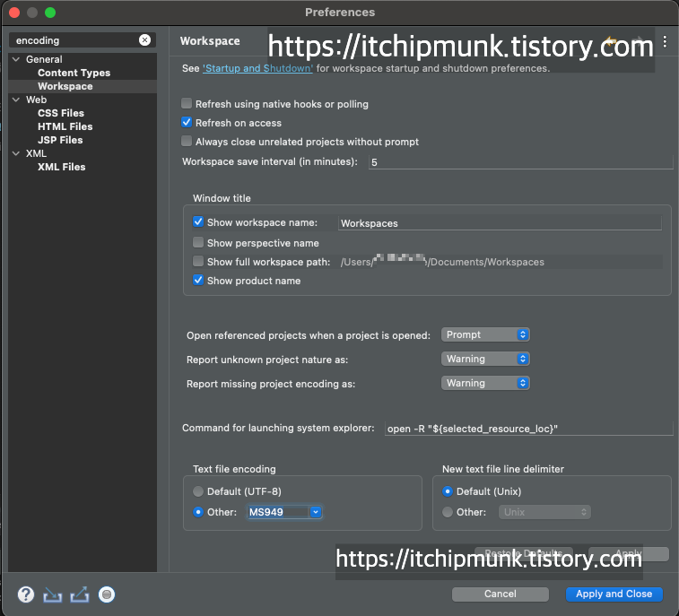Select HTML Files preference page

tap(65, 126)
